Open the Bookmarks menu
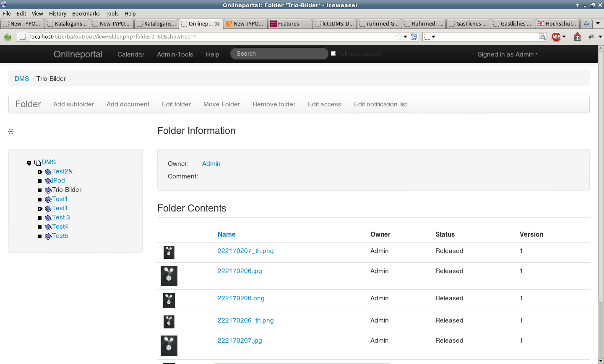The image size is (604, 364). pyautogui.click(x=86, y=13)
